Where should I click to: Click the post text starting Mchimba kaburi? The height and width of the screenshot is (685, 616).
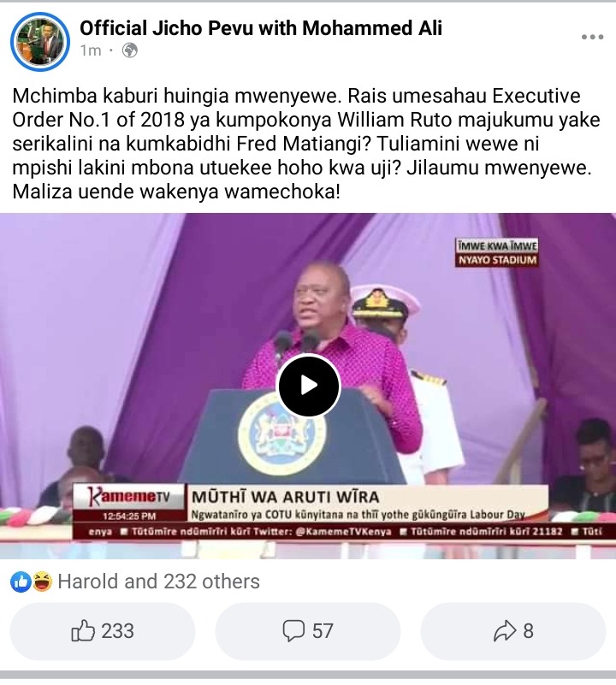[306, 144]
